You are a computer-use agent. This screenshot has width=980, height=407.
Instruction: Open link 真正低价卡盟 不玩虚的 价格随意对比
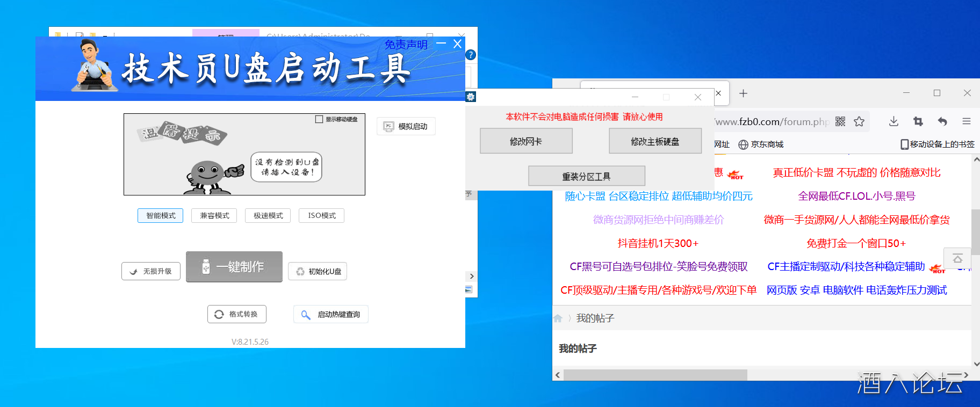tap(856, 172)
